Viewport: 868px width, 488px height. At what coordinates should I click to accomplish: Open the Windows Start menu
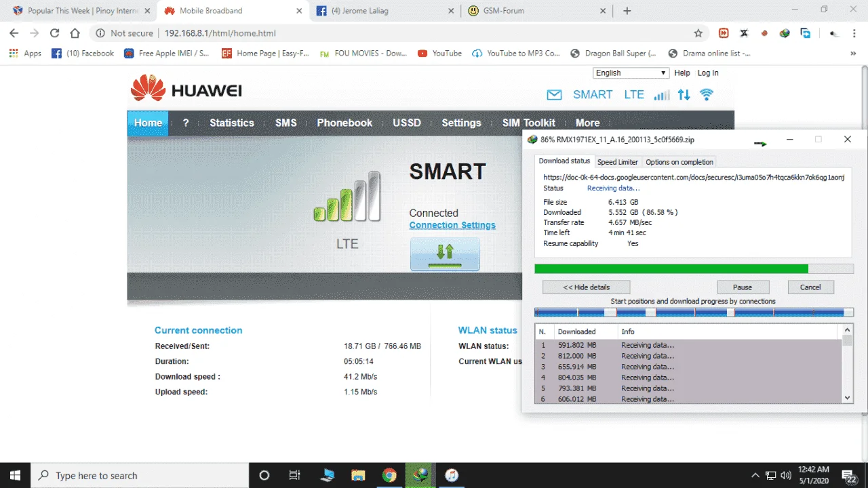[15, 475]
